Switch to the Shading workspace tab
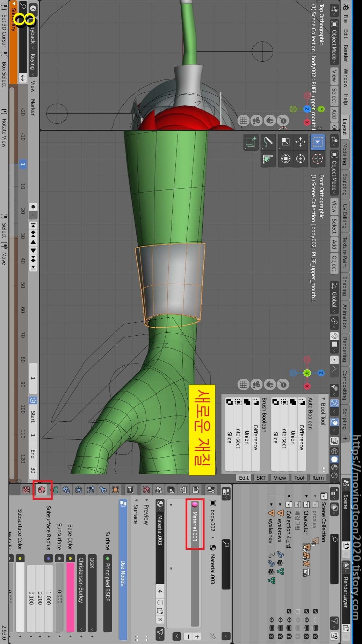 (345, 286)
